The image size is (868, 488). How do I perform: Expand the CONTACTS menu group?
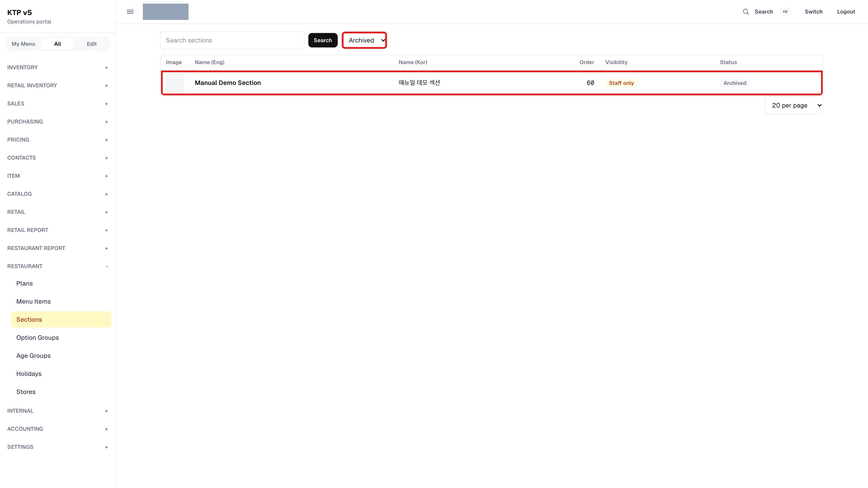(x=58, y=158)
